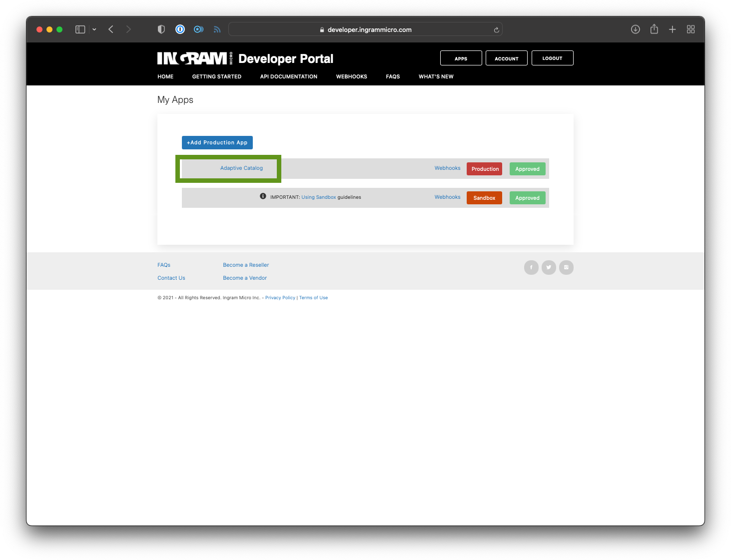The width and height of the screenshot is (731, 560).
Task: Click the info icon beside IMPORTANT
Action: 263,196
